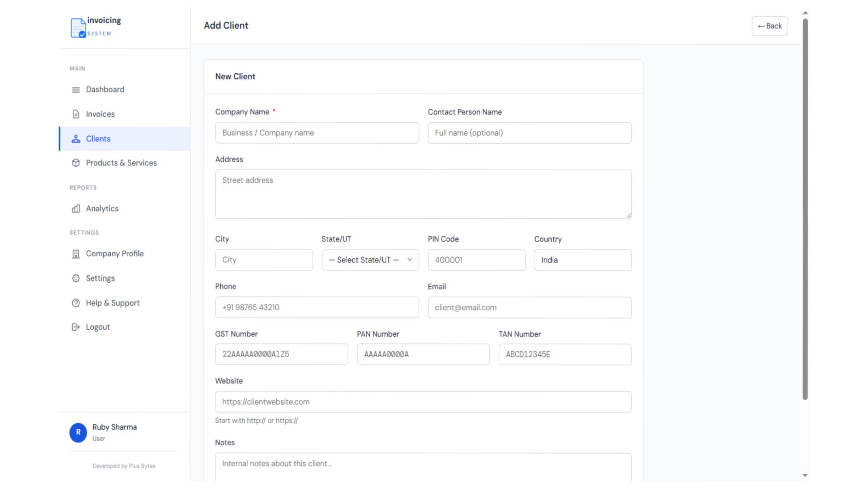Open the Analytics report

124,209
